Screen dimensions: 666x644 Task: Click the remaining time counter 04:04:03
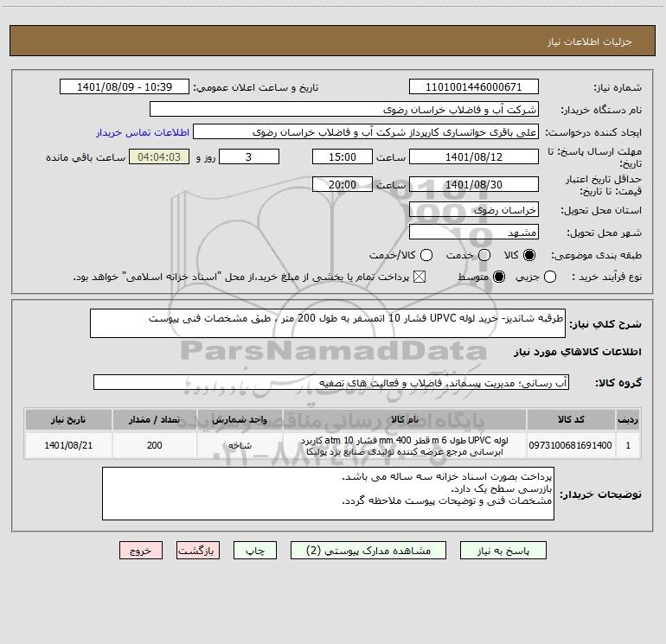coord(159,156)
